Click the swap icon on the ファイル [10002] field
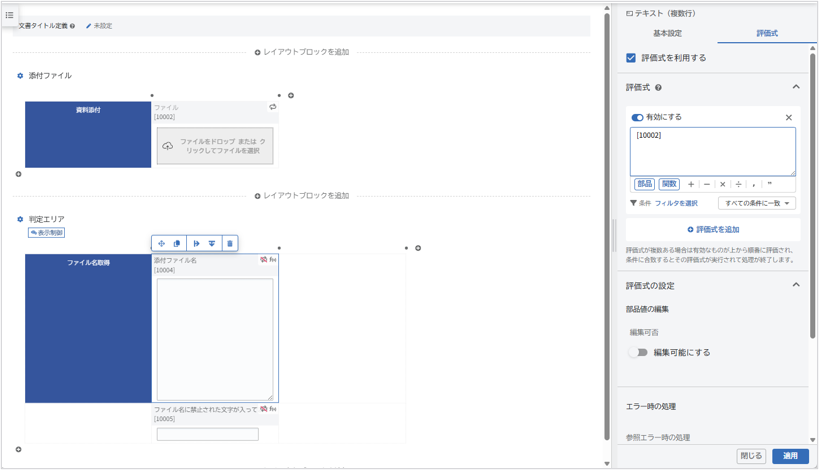 pyautogui.click(x=273, y=107)
